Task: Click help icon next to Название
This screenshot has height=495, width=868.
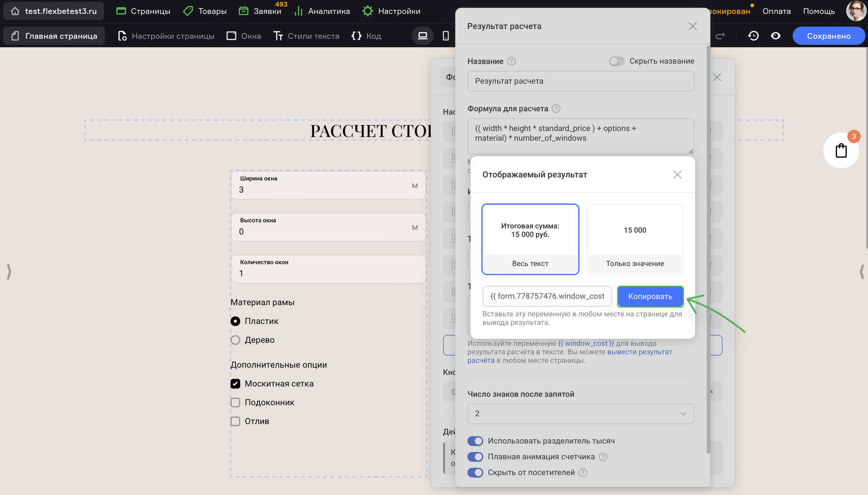Action: (511, 61)
